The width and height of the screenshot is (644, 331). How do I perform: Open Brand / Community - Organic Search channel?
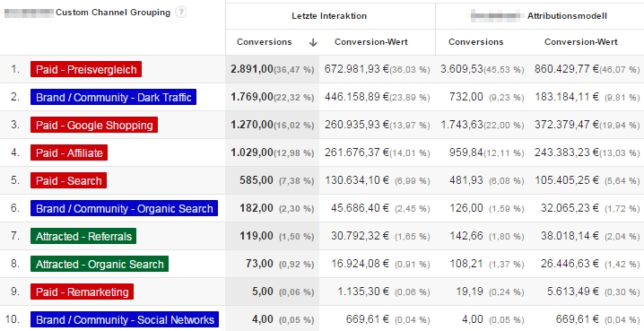pos(124,209)
